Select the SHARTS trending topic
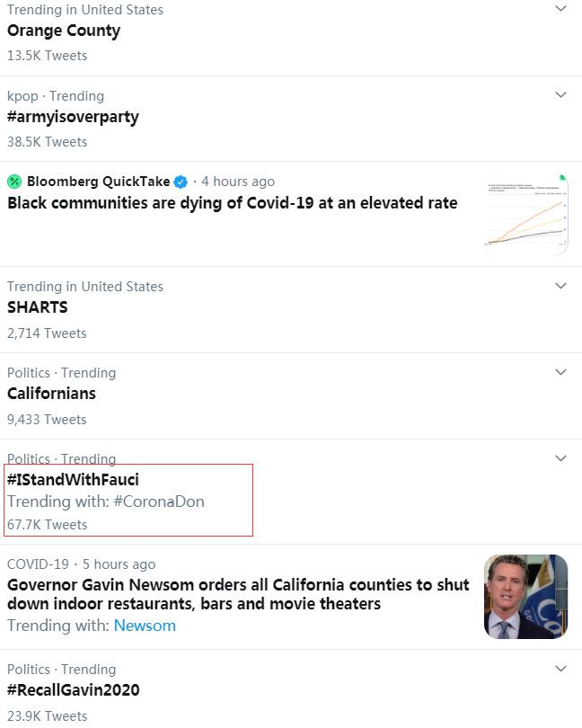582x728 pixels. pos(37,307)
